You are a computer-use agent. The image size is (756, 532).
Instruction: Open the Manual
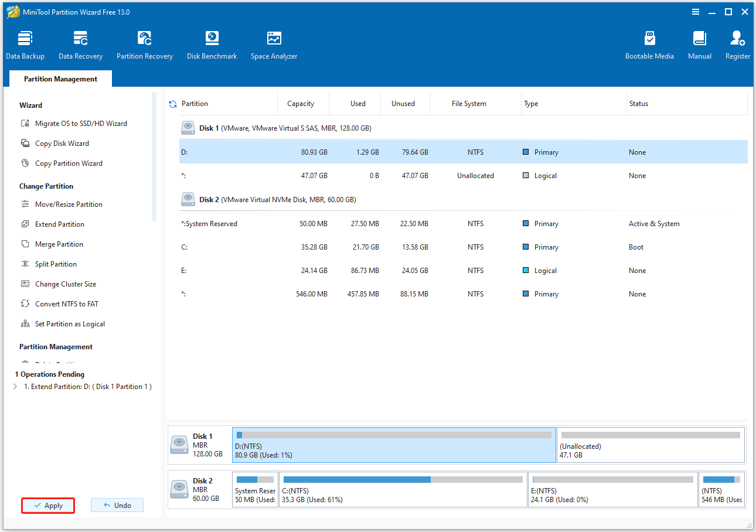(x=699, y=45)
